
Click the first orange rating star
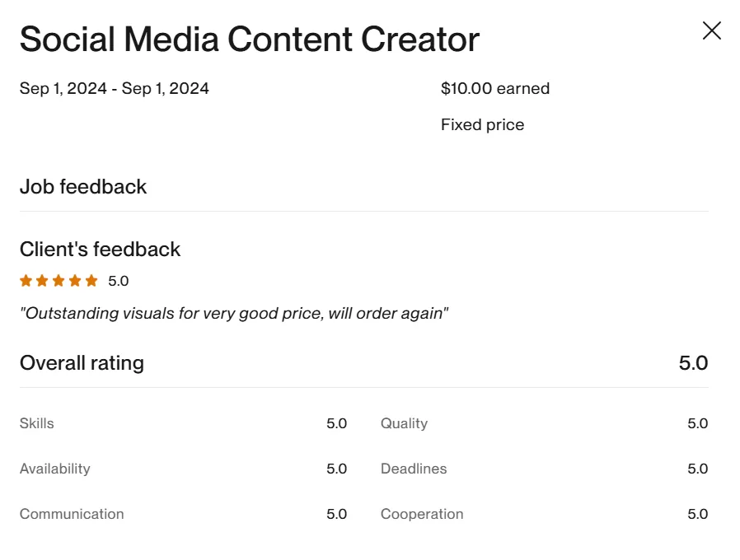point(26,281)
